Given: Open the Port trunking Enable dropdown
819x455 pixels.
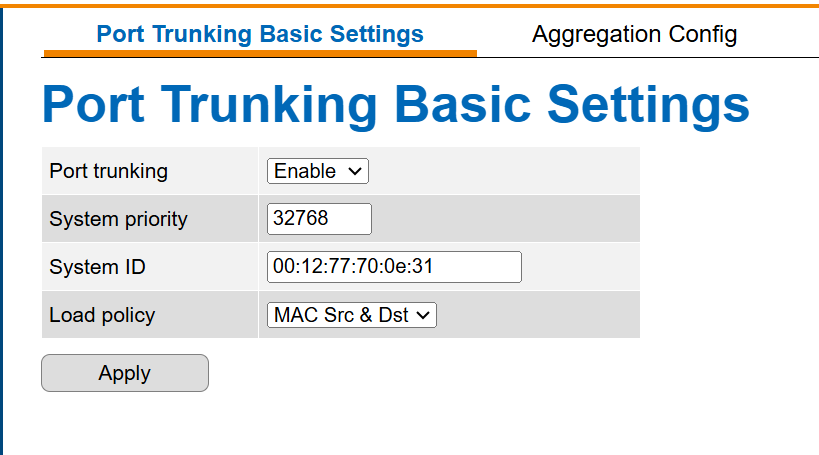Looking at the screenshot, I should pyautogui.click(x=318, y=171).
